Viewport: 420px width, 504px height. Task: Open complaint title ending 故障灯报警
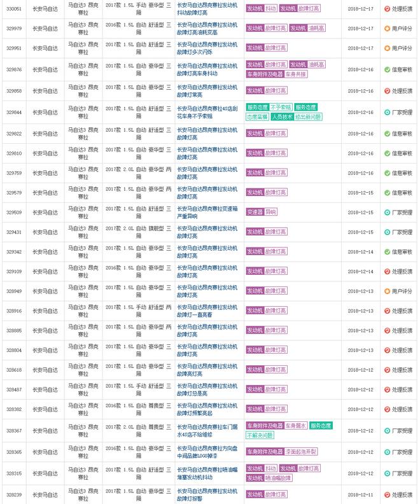207,495
